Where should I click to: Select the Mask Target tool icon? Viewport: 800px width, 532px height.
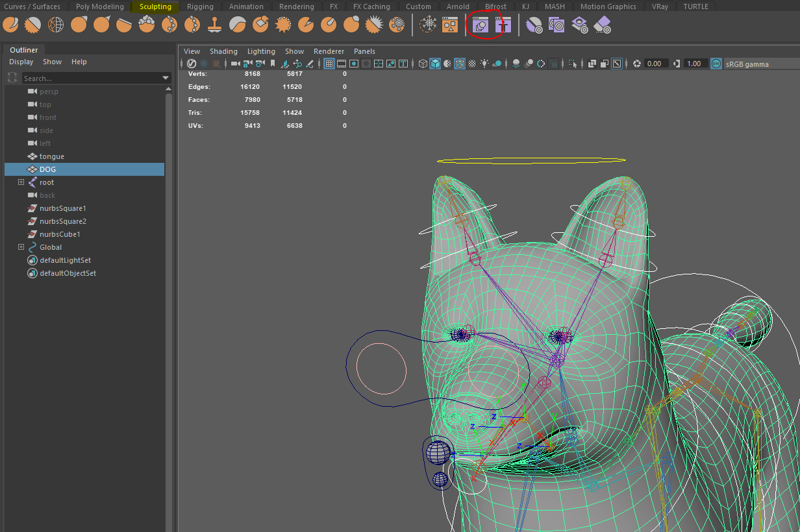[x=580, y=25]
